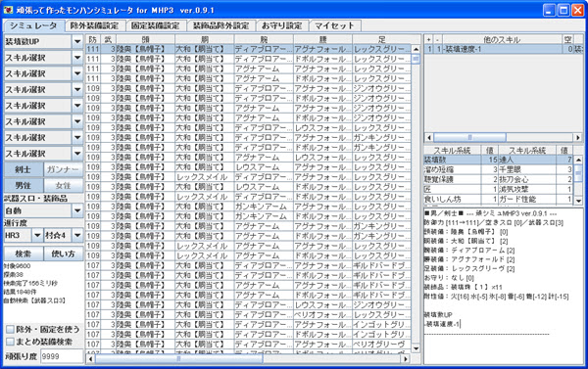588x369 pixels.
Task: Click the ガード性能 skill cell
Action: 526,199
